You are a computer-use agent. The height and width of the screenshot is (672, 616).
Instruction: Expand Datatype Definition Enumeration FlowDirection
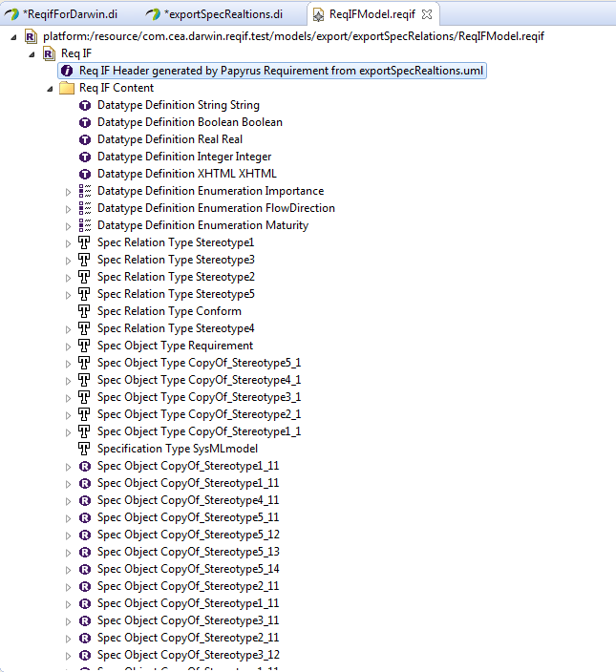68,209
